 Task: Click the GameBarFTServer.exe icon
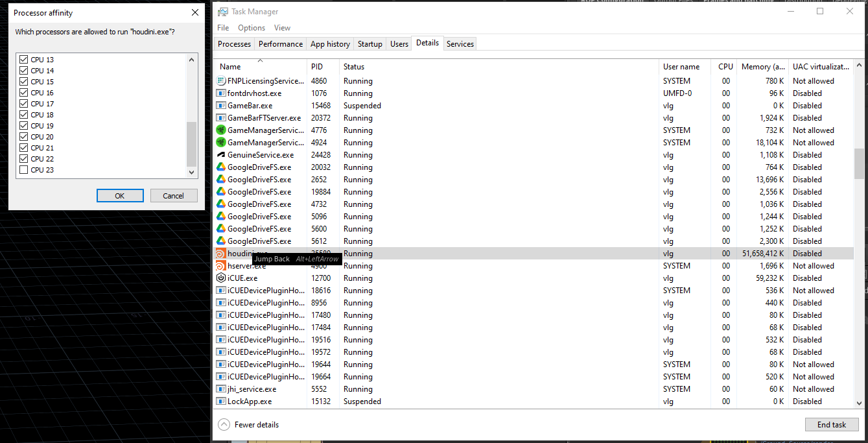click(220, 118)
